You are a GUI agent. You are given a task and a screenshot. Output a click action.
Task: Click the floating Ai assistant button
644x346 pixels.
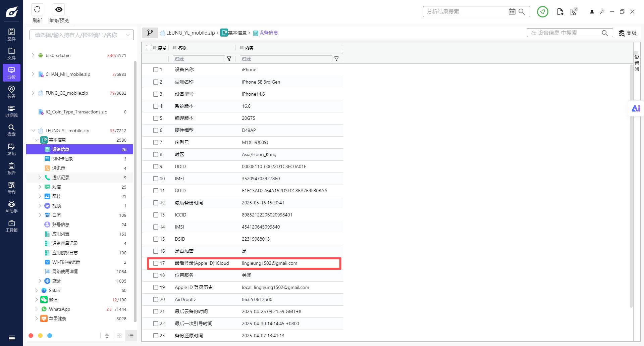636,108
